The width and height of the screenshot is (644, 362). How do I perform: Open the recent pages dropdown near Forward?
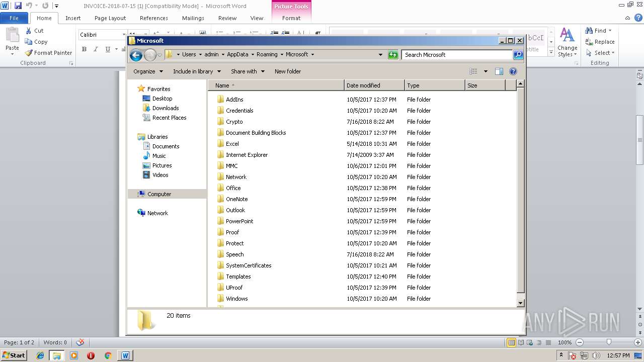160,55
